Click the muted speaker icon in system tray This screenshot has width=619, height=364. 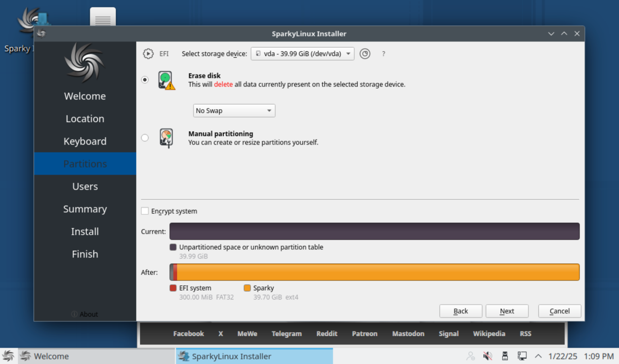point(488,356)
